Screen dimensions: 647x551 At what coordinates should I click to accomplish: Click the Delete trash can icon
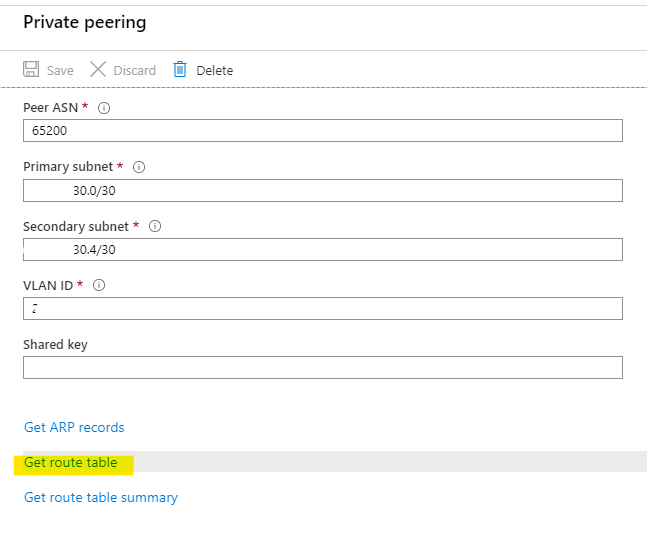(180, 70)
